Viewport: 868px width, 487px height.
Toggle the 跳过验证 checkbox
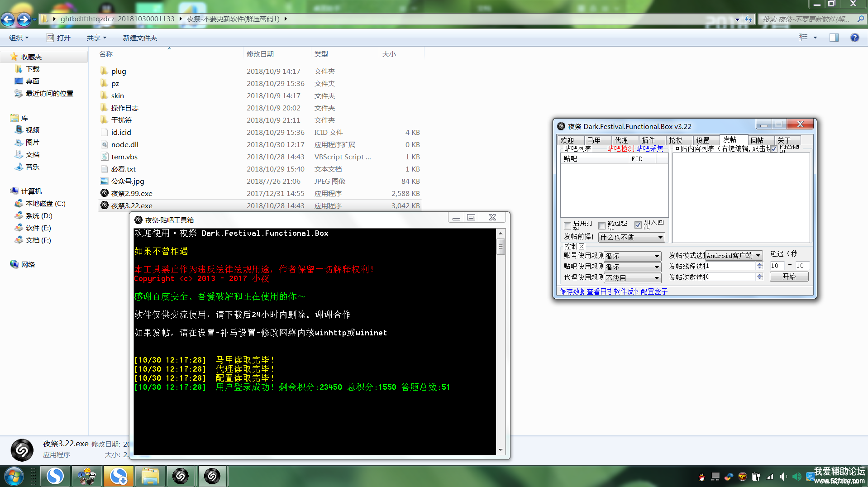pos(602,225)
